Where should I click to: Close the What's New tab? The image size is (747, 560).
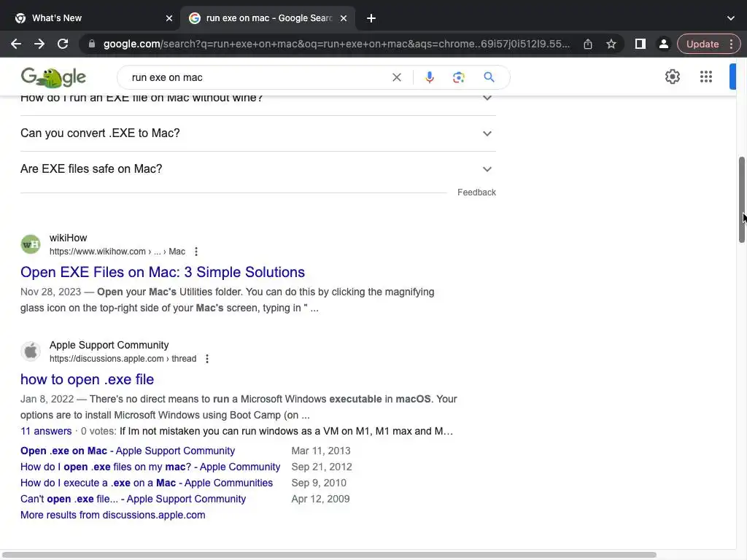click(x=169, y=18)
